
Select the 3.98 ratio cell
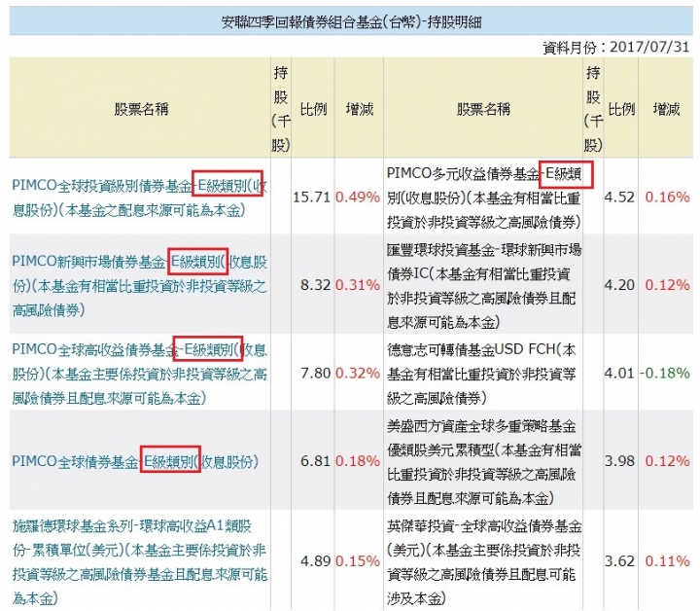(x=619, y=461)
